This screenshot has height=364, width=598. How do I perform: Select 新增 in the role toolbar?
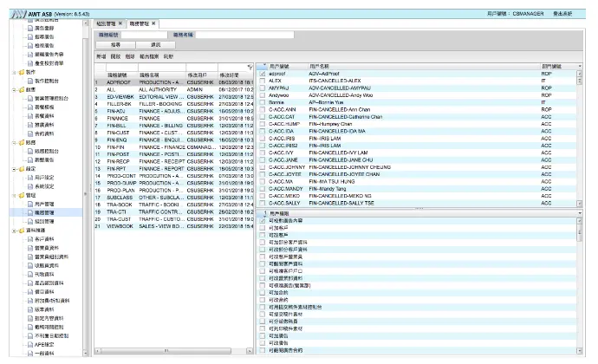click(x=101, y=55)
